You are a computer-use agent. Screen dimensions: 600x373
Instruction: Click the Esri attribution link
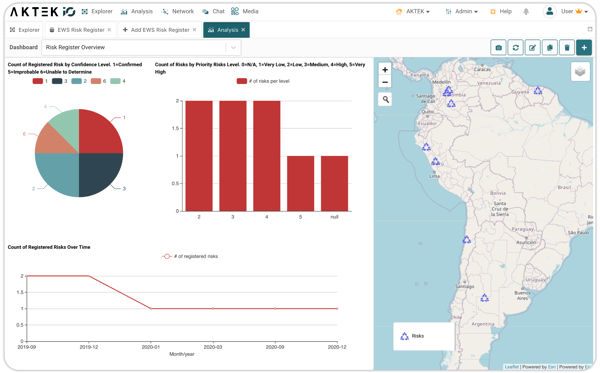click(552, 367)
